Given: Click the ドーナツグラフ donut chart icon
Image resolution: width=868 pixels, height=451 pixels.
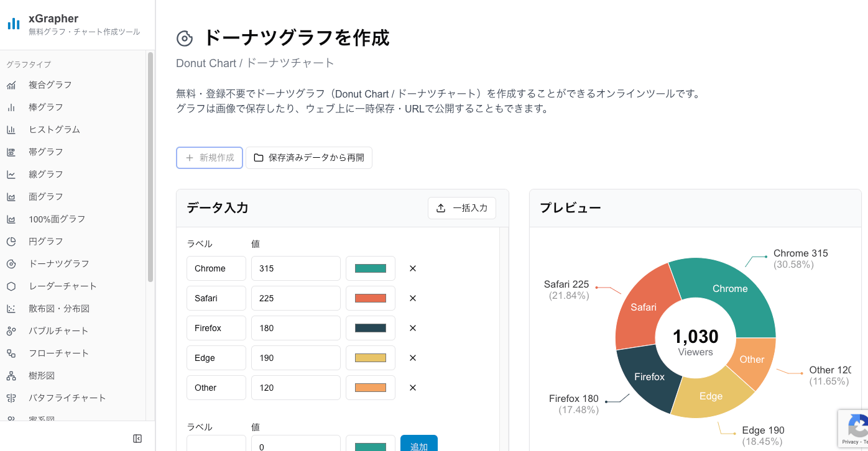Looking at the screenshot, I should click(11, 263).
